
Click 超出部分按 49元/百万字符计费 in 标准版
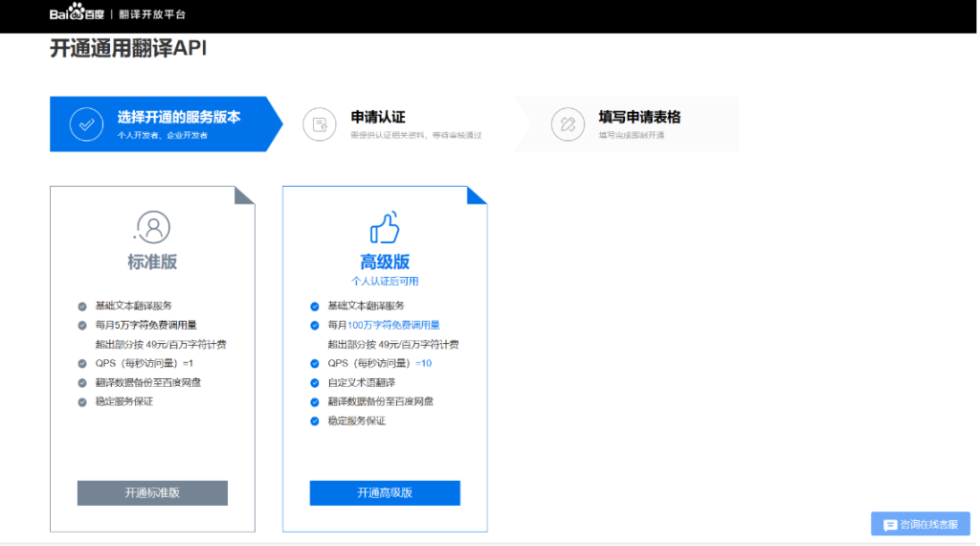161,345
